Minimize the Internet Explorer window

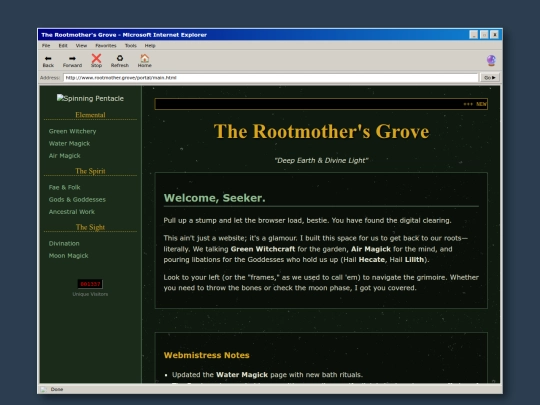click(474, 35)
